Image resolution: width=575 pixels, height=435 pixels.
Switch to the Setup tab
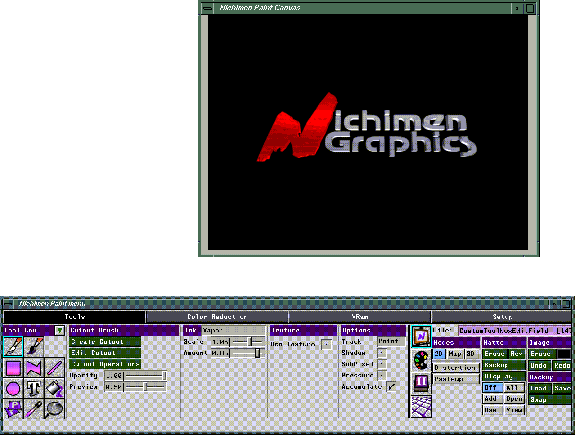(501, 317)
